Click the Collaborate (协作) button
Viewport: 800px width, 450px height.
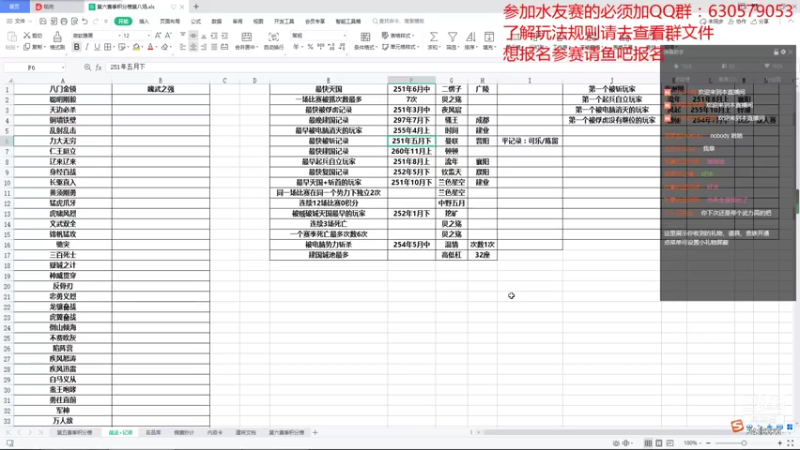(738, 21)
